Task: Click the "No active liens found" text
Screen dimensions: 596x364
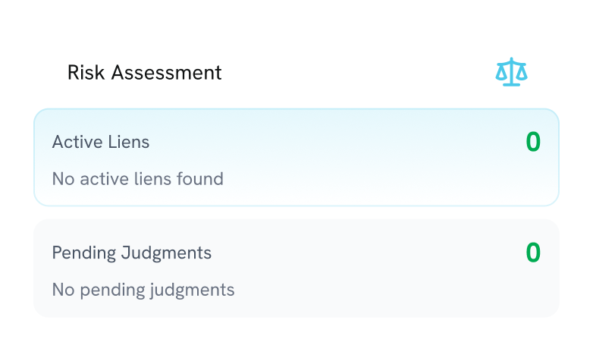Action: click(x=137, y=179)
